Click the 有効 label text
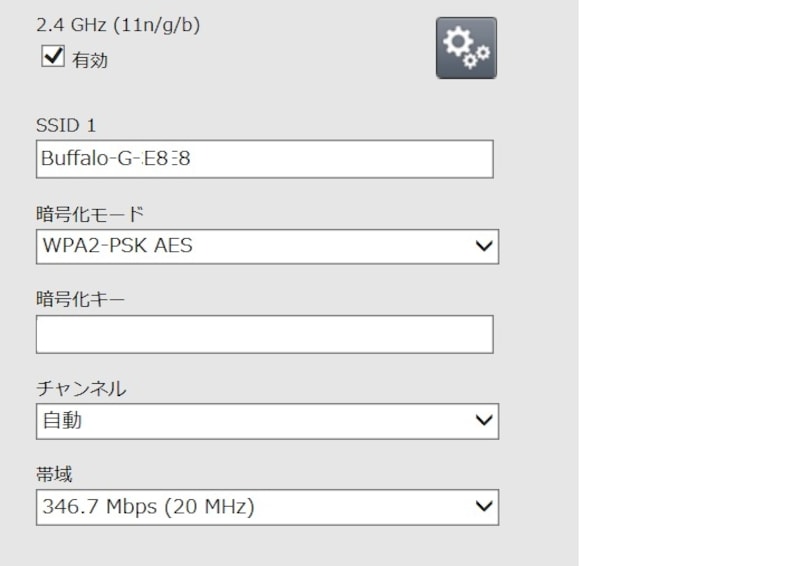Image resolution: width=800 pixels, height=566 pixels. (89, 60)
